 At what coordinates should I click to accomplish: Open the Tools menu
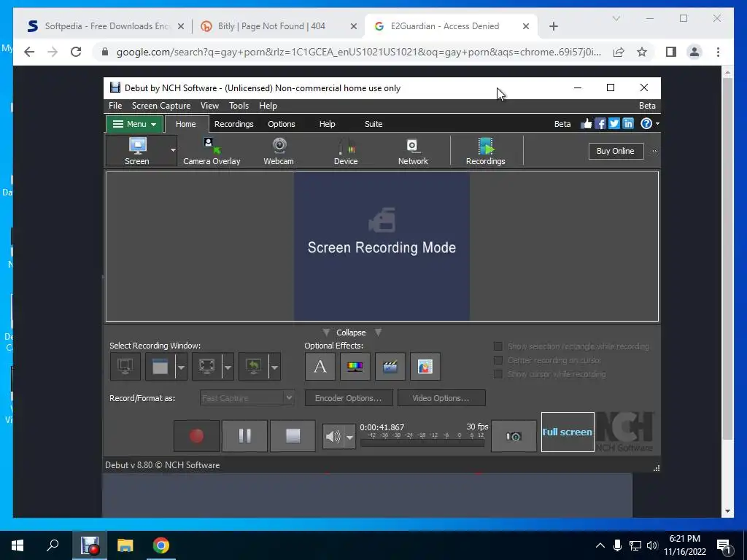[239, 106]
